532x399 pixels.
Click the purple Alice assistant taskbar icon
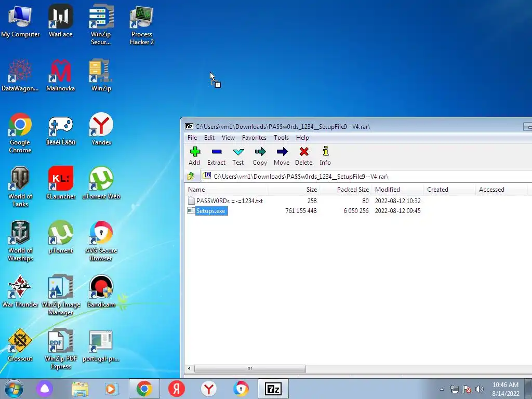click(x=45, y=389)
